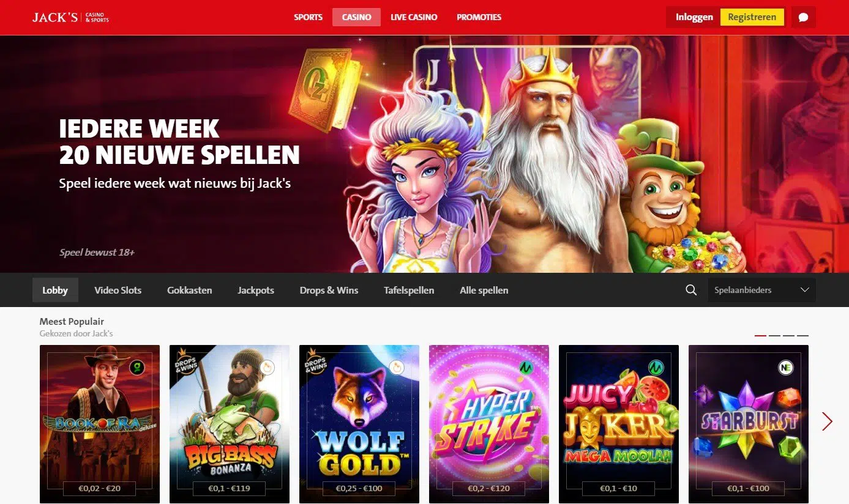Click the Jack's Casino & Sports logo
The width and height of the screenshot is (849, 504).
point(70,17)
